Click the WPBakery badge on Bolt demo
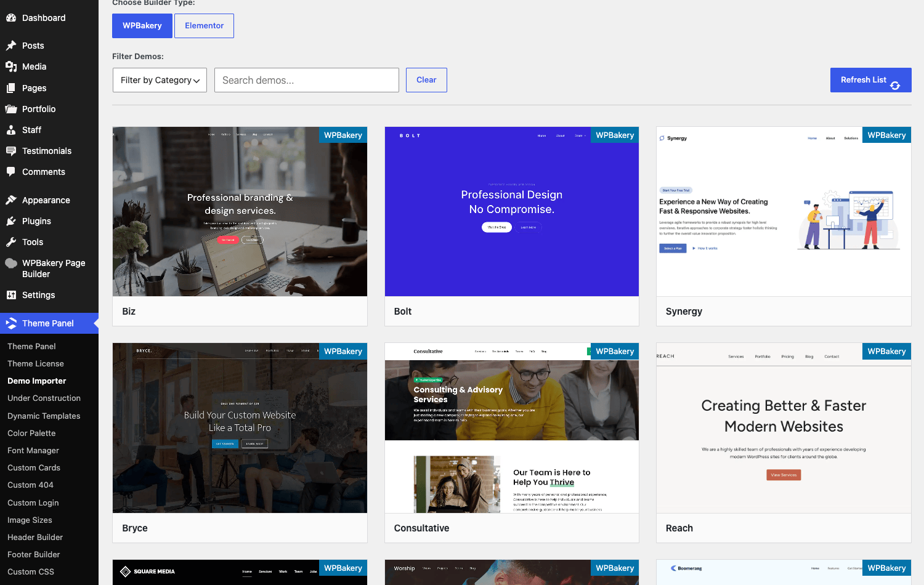Image resolution: width=924 pixels, height=585 pixels. click(615, 135)
